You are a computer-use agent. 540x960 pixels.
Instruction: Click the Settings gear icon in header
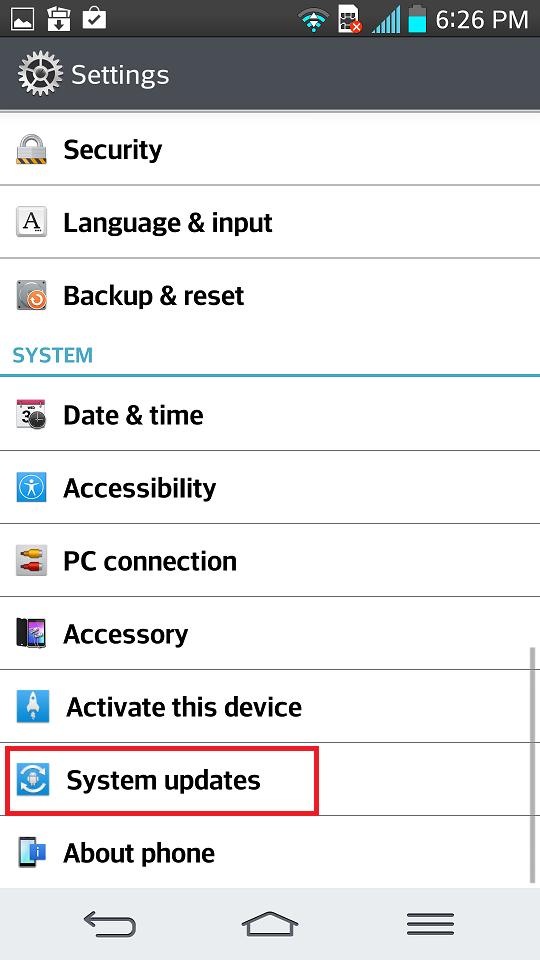40,74
